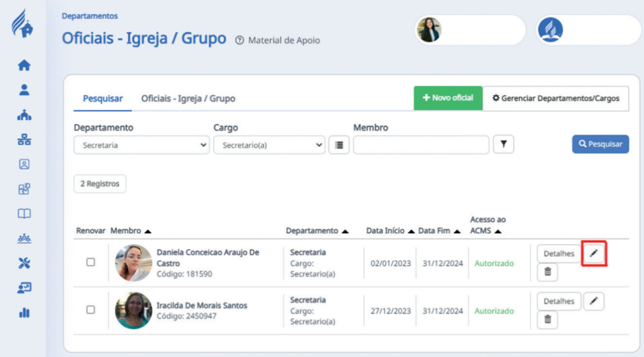Open Gerenciar Departamentos/Cargos
This screenshot has width=644, height=357.
click(555, 98)
